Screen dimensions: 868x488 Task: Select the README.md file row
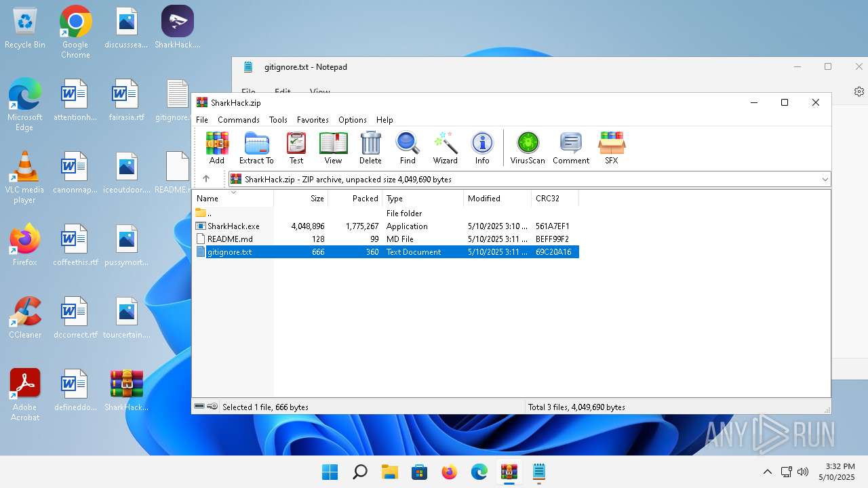387,239
